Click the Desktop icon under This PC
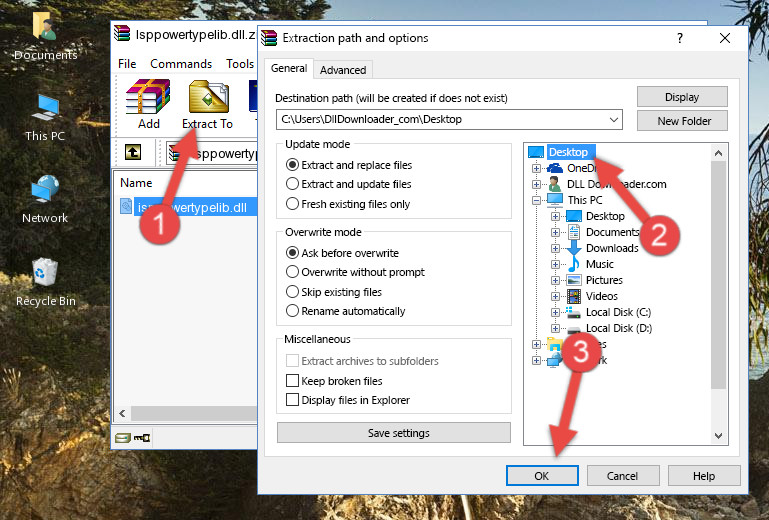769x520 pixels. point(574,216)
